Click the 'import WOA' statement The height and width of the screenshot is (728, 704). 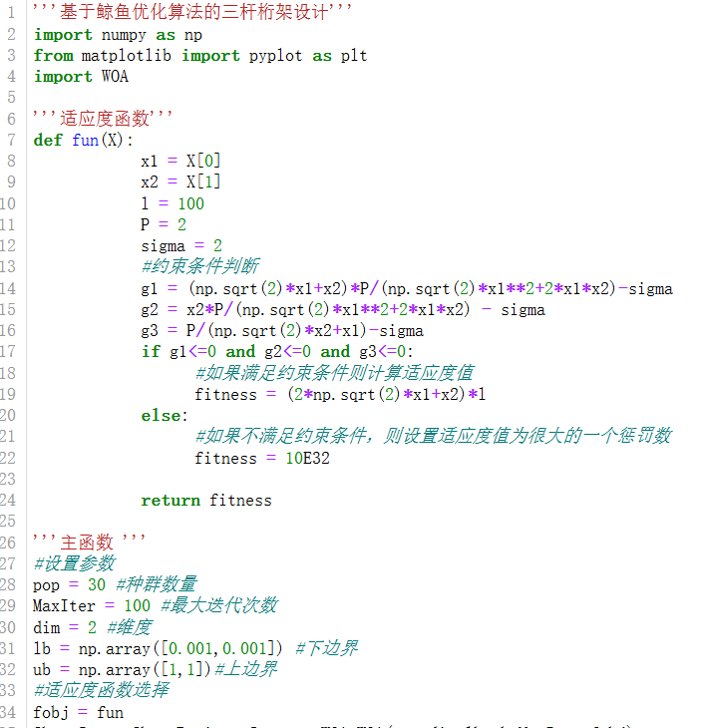coord(81,76)
